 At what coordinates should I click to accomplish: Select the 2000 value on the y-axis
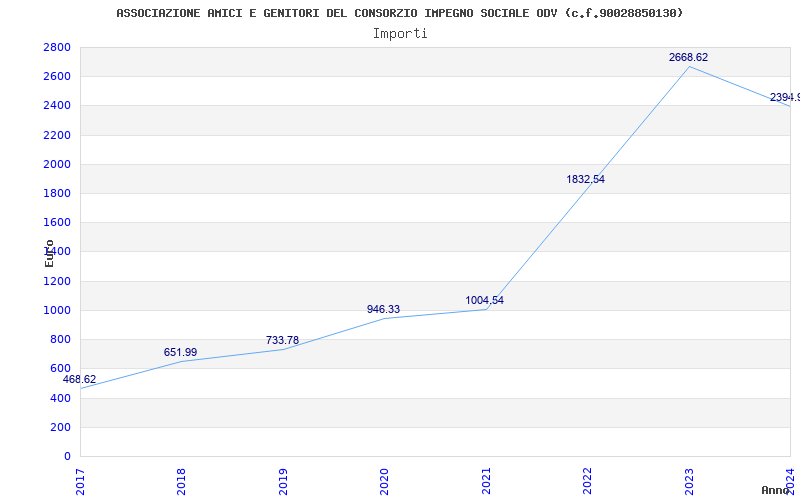point(57,165)
